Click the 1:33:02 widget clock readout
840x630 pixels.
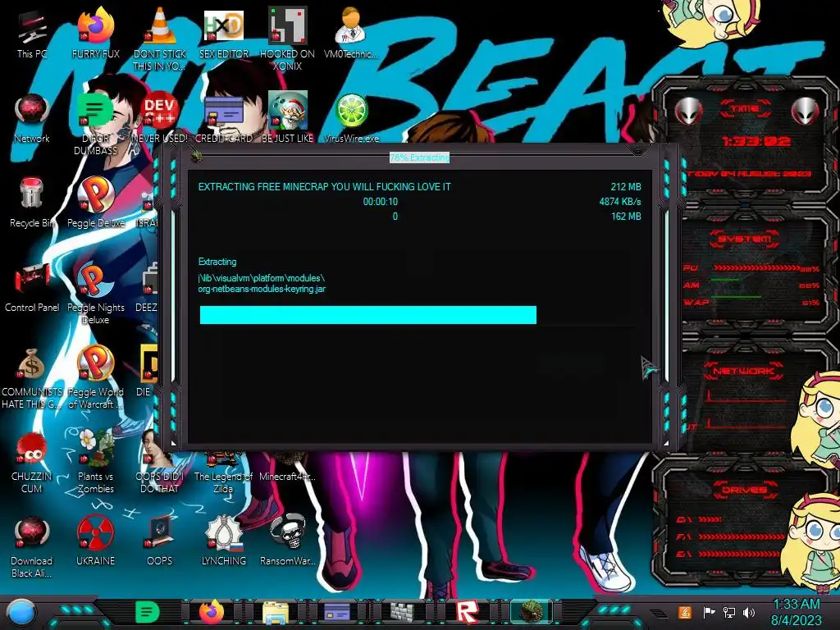756,141
